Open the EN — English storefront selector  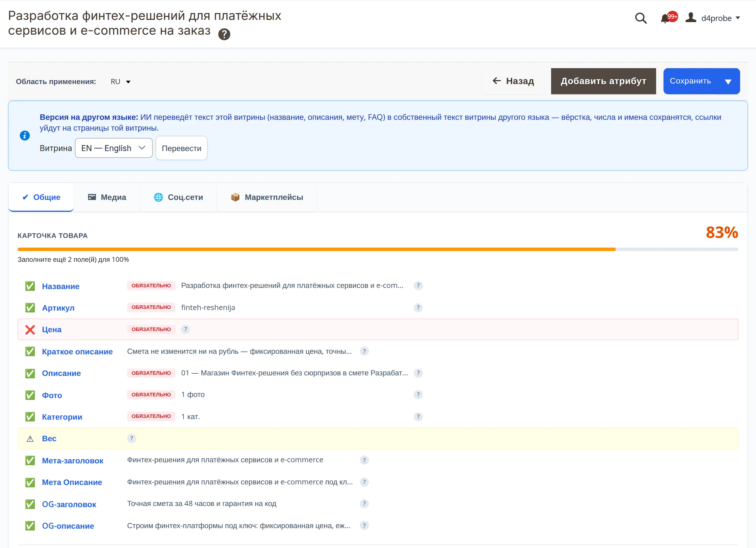114,148
